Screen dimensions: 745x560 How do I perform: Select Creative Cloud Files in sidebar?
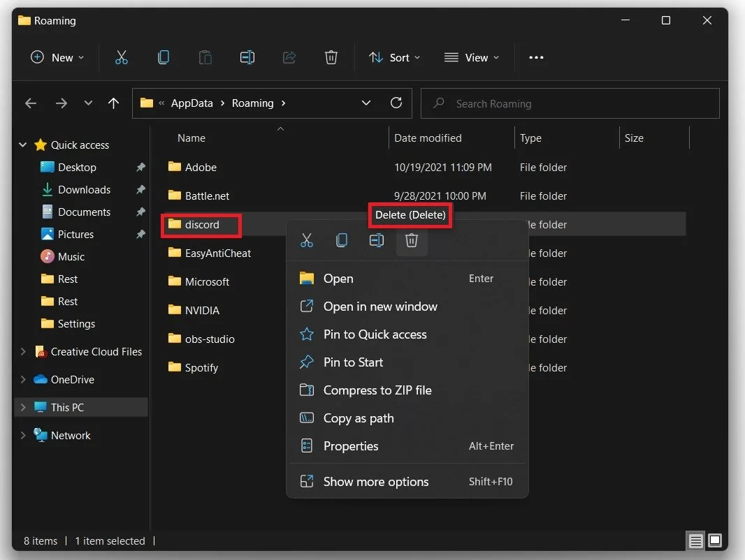pyautogui.click(x=96, y=352)
